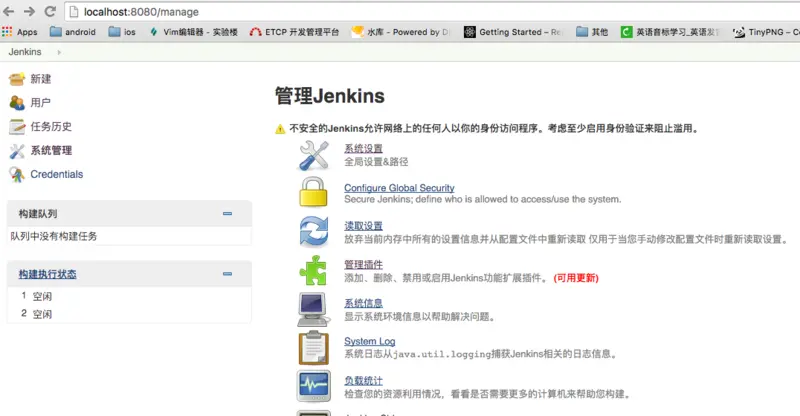Viewport: 800px width, 416px height.
Task: Click the 读取设置 refresh arrows icon
Action: pyautogui.click(x=314, y=231)
